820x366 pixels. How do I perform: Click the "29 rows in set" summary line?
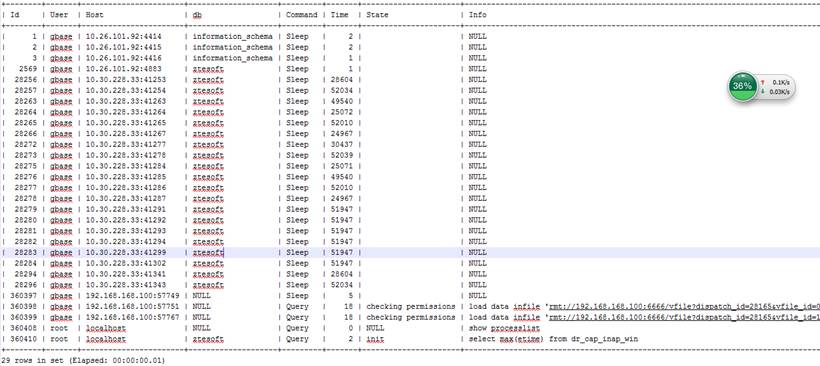tap(84, 361)
